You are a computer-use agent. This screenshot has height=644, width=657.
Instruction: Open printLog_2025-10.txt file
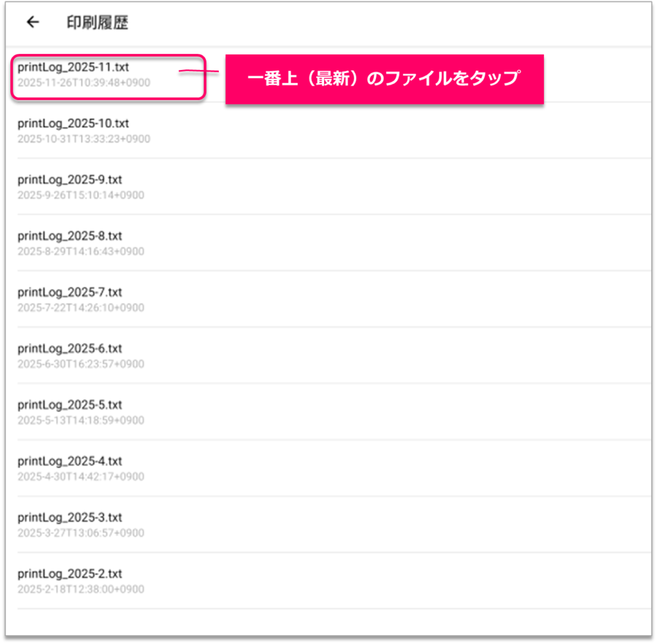pyautogui.click(x=74, y=123)
